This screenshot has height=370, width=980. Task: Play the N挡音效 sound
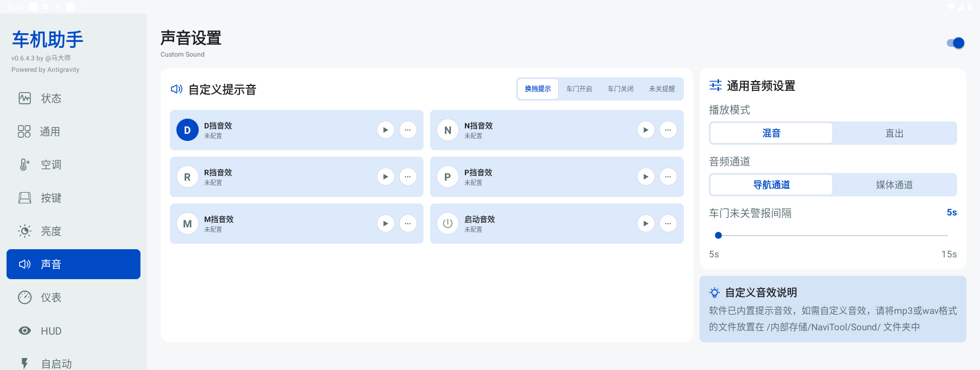click(x=646, y=130)
